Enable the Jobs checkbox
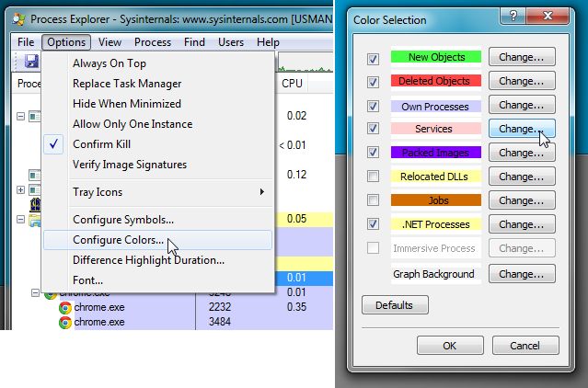Viewport: 588px width, 388px height. tap(373, 200)
